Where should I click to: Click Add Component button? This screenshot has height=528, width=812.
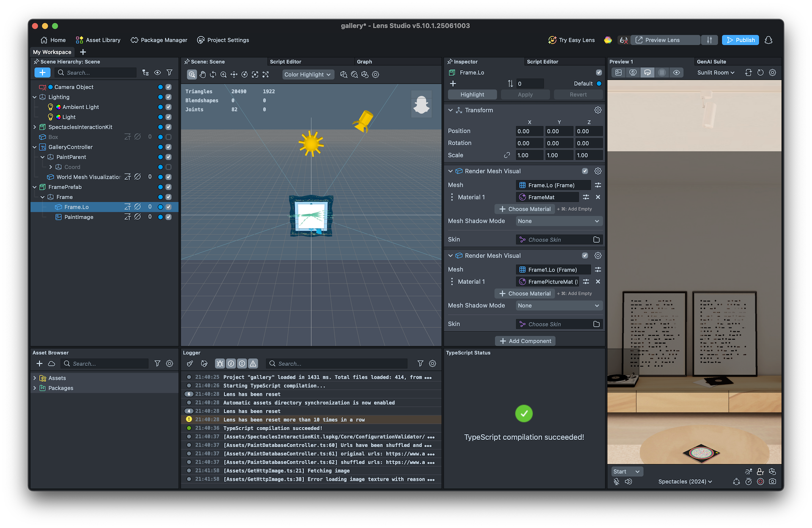tap(525, 341)
